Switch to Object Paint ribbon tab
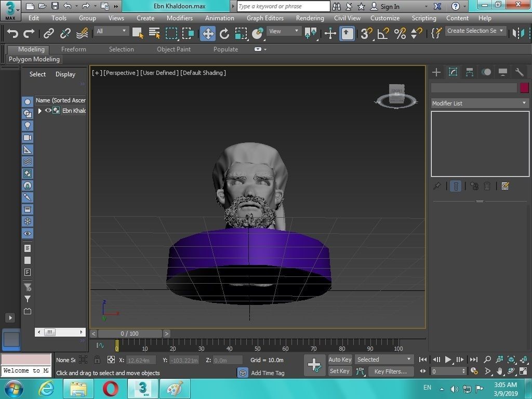Viewport: 532px width, 399px height. [174, 49]
